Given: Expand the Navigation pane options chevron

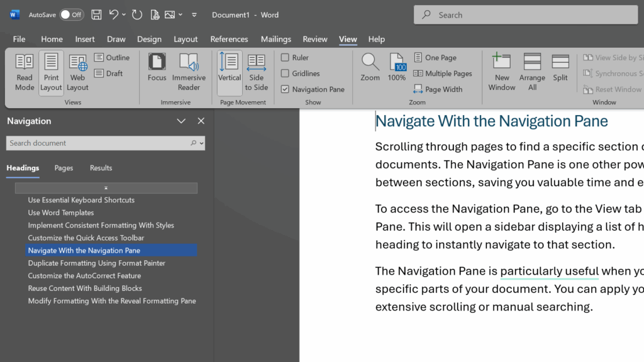Looking at the screenshot, I should pyautogui.click(x=181, y=121).
